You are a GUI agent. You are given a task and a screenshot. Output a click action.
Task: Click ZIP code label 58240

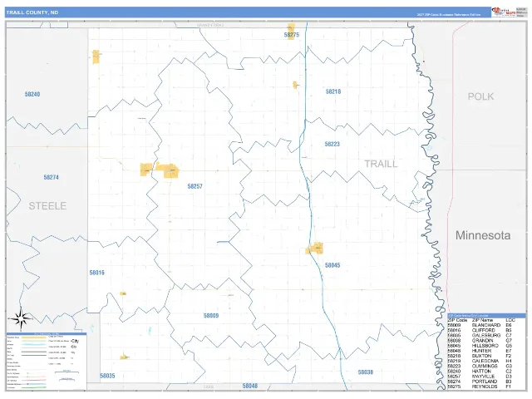(x=32, y=94)
